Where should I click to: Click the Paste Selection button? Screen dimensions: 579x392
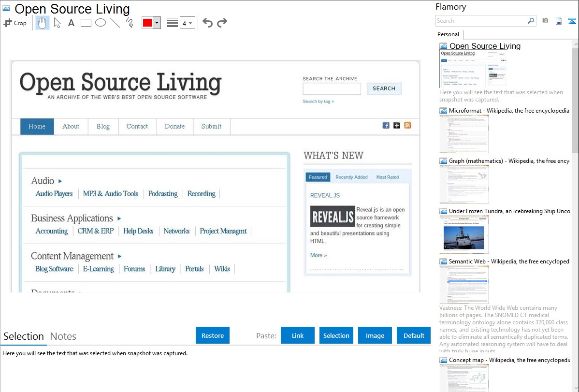336,335
